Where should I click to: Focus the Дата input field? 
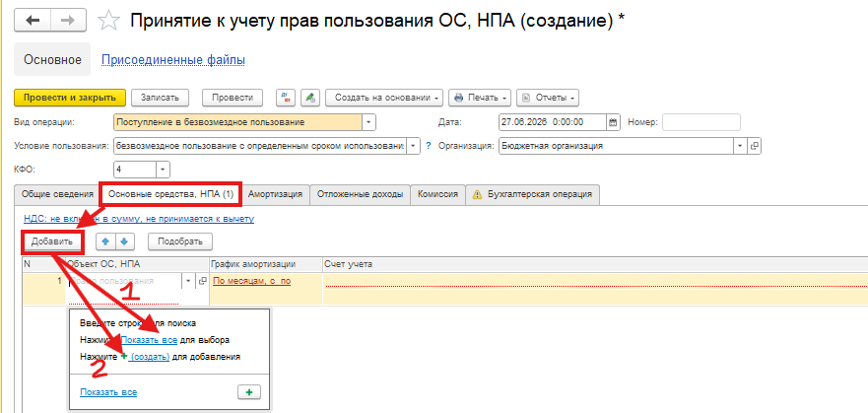[x=553, y=122]
